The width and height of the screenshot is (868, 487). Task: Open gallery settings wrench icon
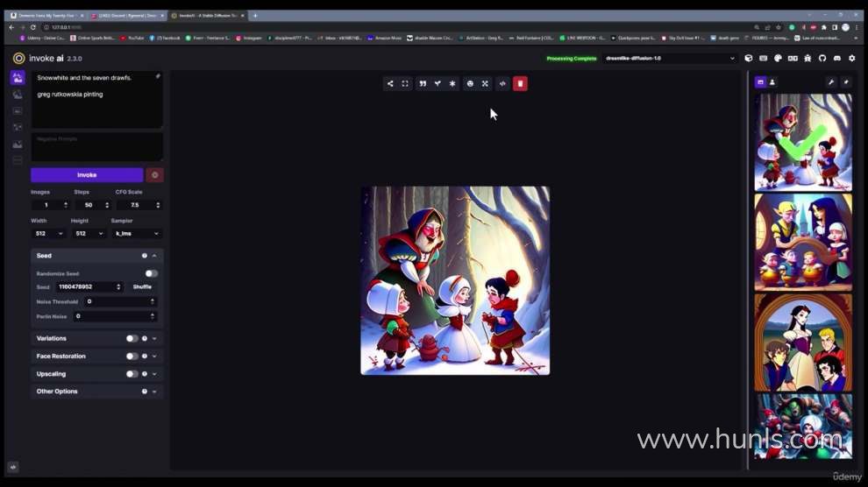pos(831,81)
